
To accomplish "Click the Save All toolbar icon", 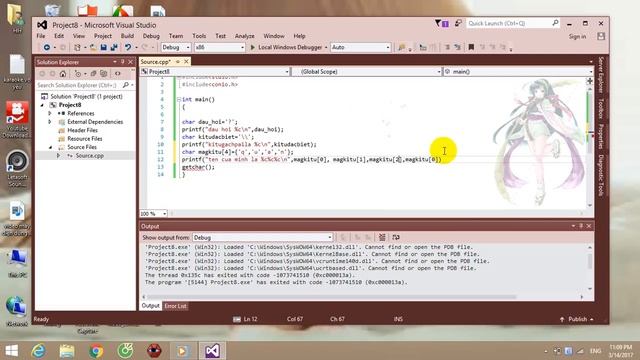I will (x=114, y=47).
